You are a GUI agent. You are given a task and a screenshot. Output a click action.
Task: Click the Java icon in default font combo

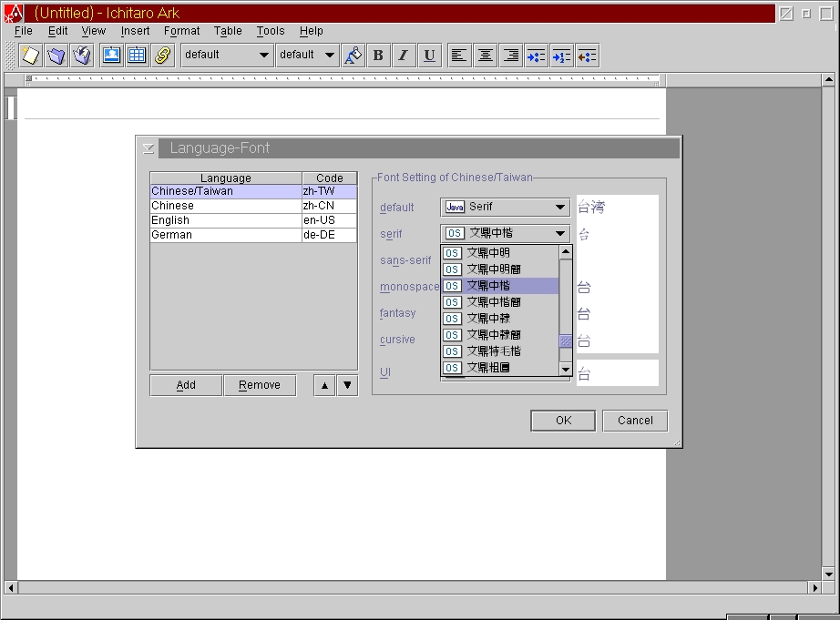tap(455, 207)
